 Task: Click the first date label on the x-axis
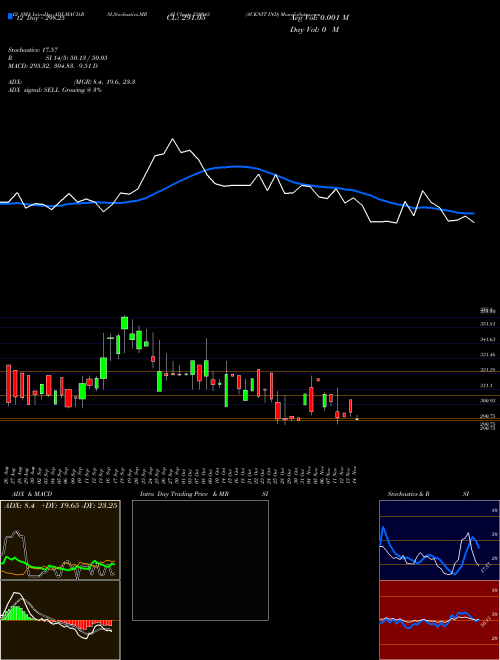pyautogui.click(x=7, y=474)
